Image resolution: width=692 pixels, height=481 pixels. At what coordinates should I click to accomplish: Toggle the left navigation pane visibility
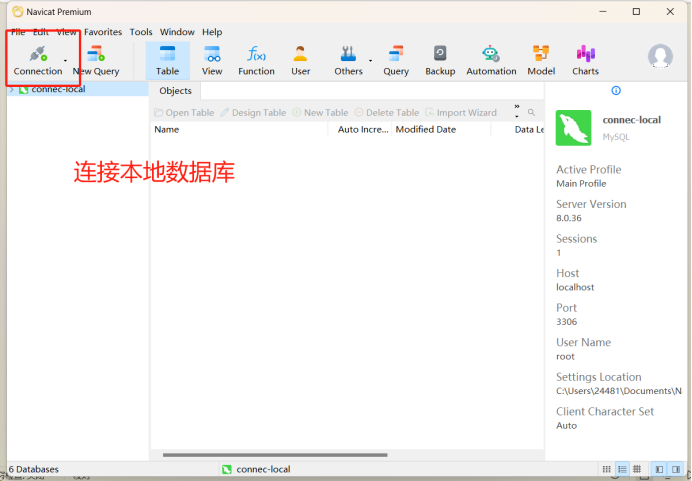click(x=659, y=469)
